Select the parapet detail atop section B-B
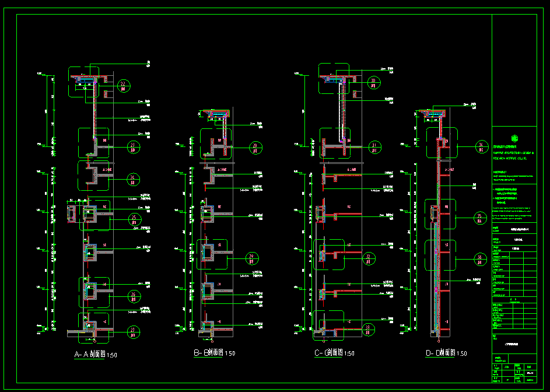Image resolution: width=550 pixels, height=392 pixels. (215, 116)
